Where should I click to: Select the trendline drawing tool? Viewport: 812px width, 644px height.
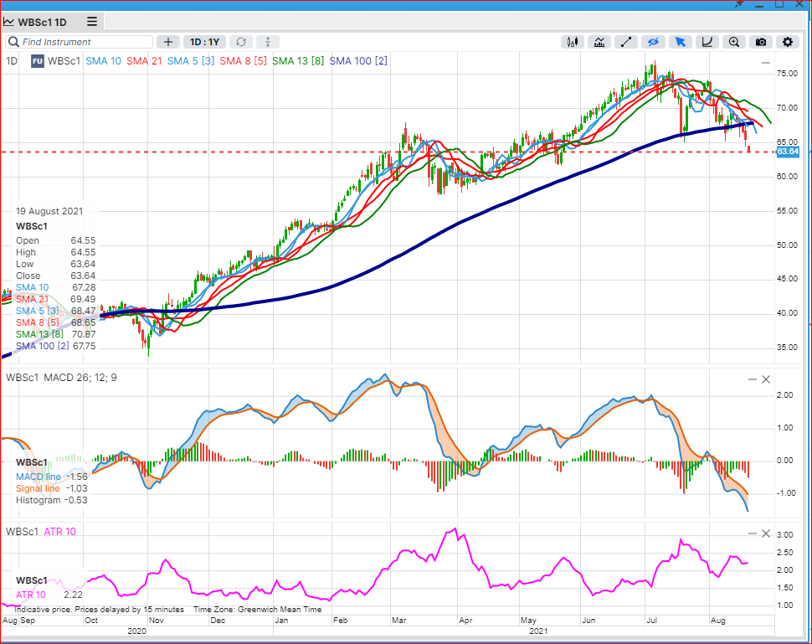[626, 42]
